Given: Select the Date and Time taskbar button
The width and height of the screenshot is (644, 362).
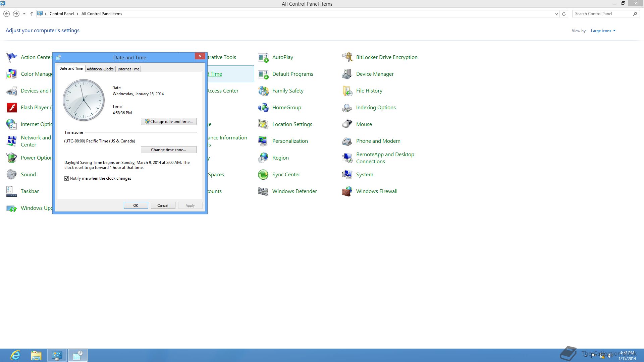Looking at the screenshot, I should (78, 355).
